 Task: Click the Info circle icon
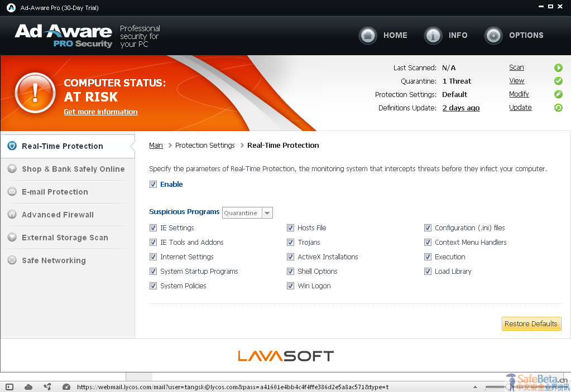433,36
